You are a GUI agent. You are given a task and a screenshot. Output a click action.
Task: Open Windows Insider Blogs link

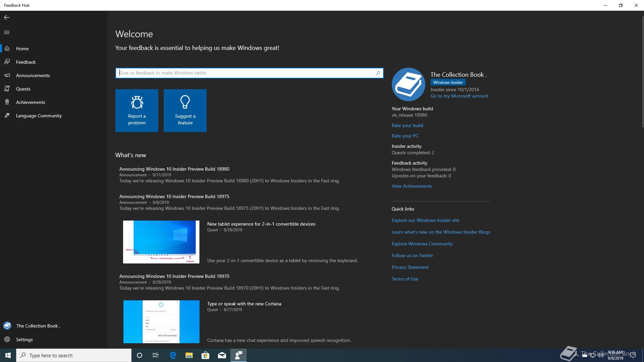point(441,232)
